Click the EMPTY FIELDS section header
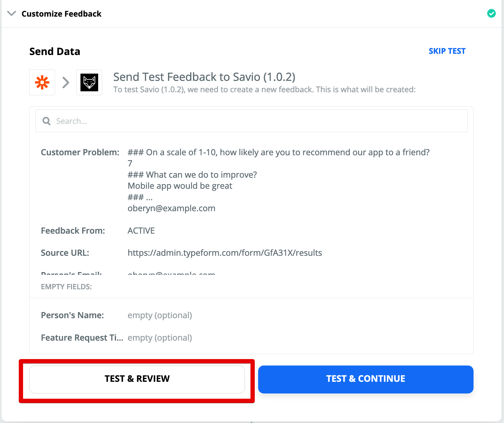 (66, 287)
